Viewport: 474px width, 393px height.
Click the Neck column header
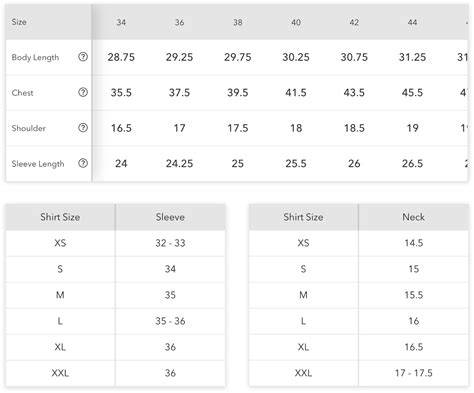coord(413,217)
